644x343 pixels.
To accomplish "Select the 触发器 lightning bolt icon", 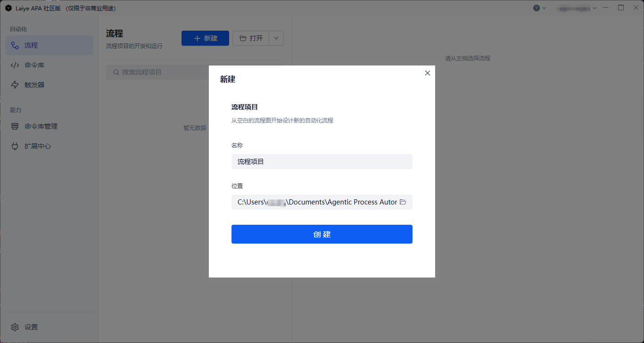I will [x=15, y=85].
